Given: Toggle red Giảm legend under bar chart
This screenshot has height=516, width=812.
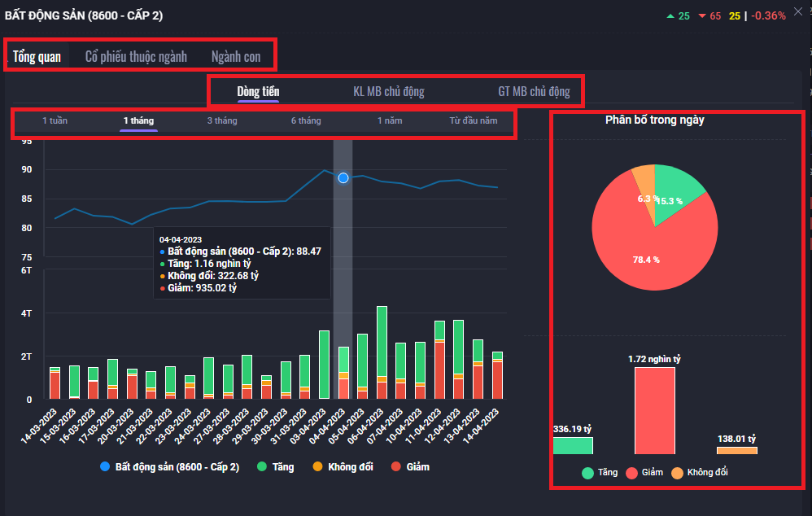Looking at the screenshot, I should click(x=409, y=467).
